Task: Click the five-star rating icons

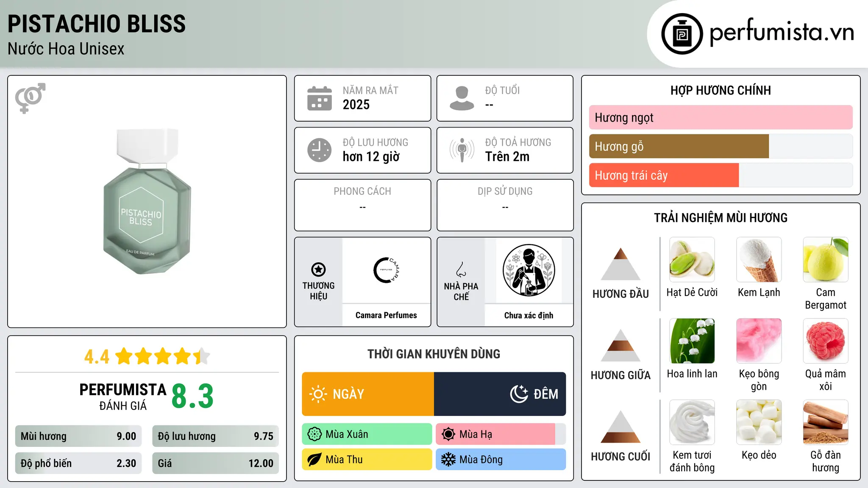Action: 162,356
